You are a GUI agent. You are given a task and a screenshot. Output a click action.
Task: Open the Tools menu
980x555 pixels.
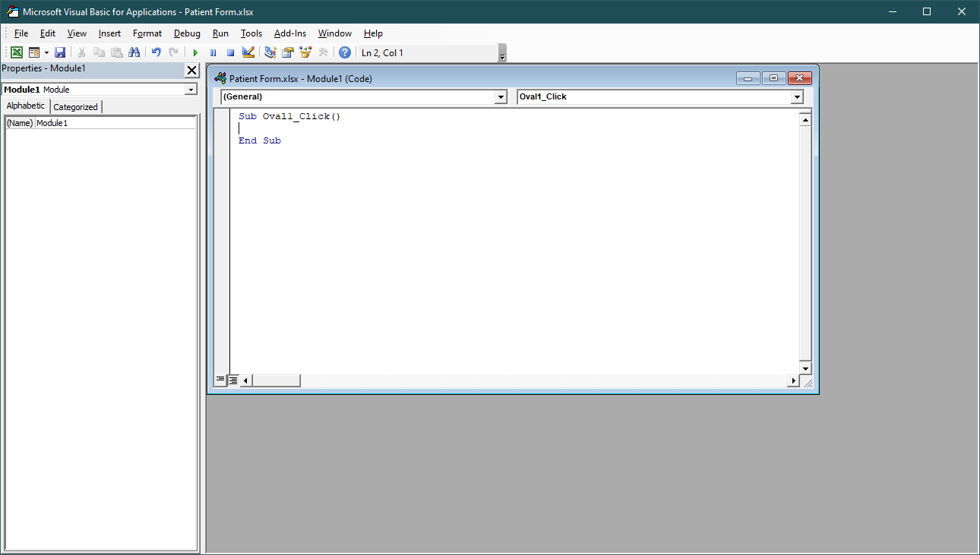click(251, 33)
